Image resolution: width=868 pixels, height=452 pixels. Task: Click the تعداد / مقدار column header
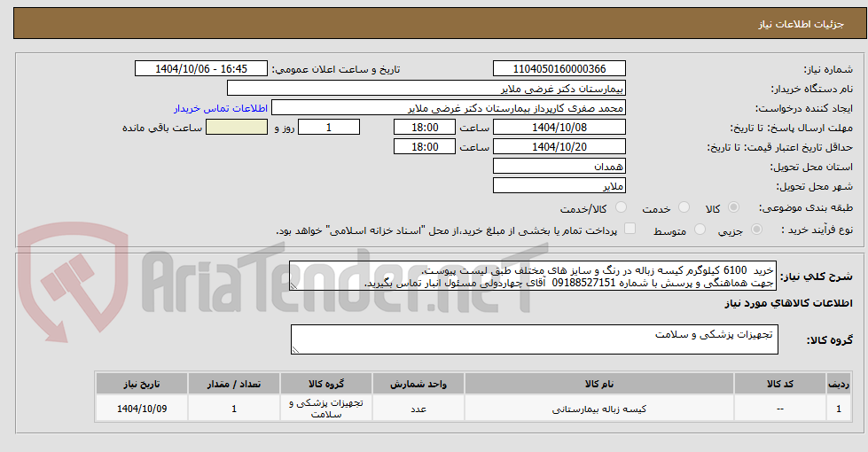234,384
